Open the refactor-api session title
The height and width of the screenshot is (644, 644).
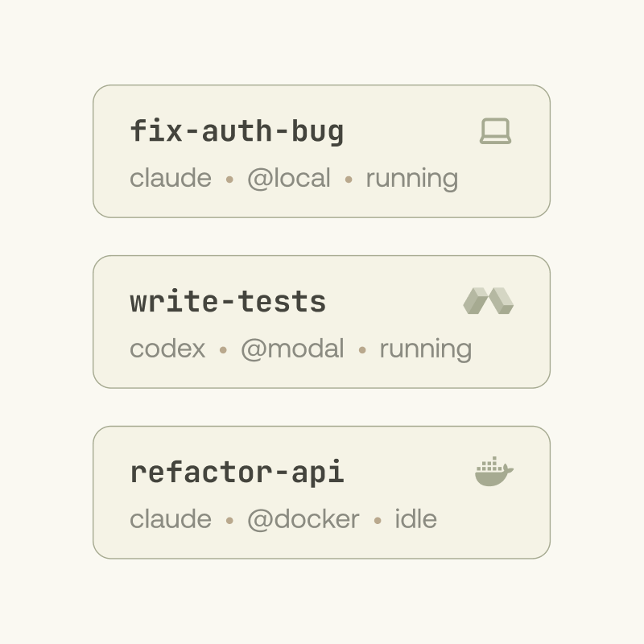pos(238,472)
